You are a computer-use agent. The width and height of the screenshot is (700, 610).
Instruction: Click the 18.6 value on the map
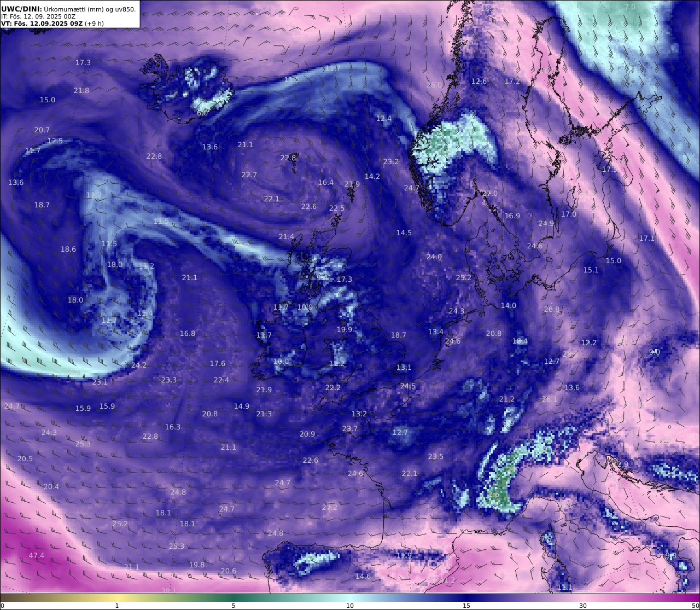(x=68, y=249)
